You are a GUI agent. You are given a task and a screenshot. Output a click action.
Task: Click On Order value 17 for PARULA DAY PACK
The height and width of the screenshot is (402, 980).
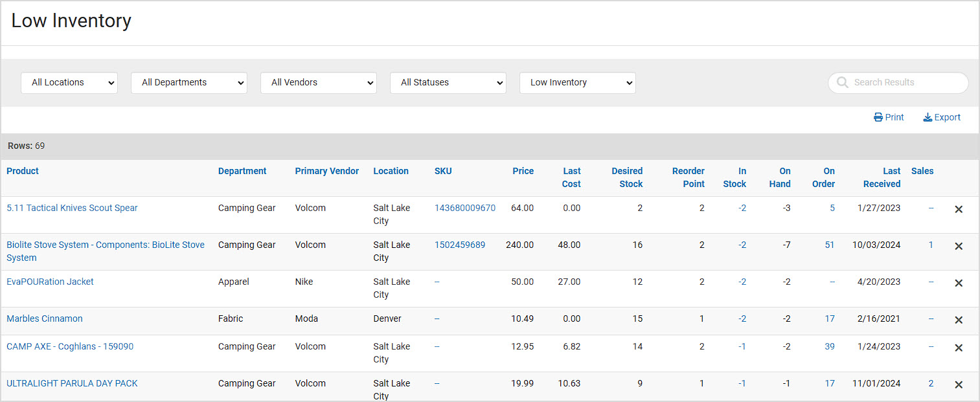830,383
